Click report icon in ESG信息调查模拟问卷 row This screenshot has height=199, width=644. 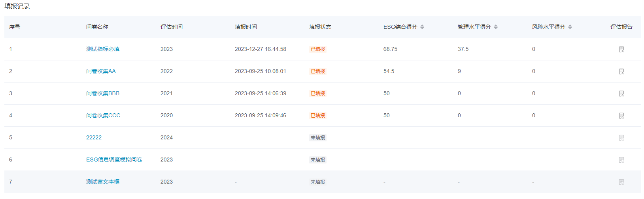pos(621,160)
